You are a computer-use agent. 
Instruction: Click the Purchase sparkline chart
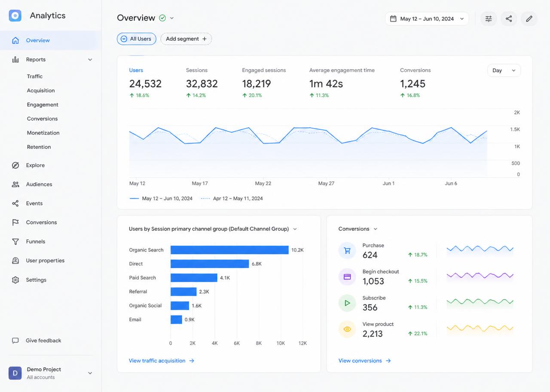[480, 249]
